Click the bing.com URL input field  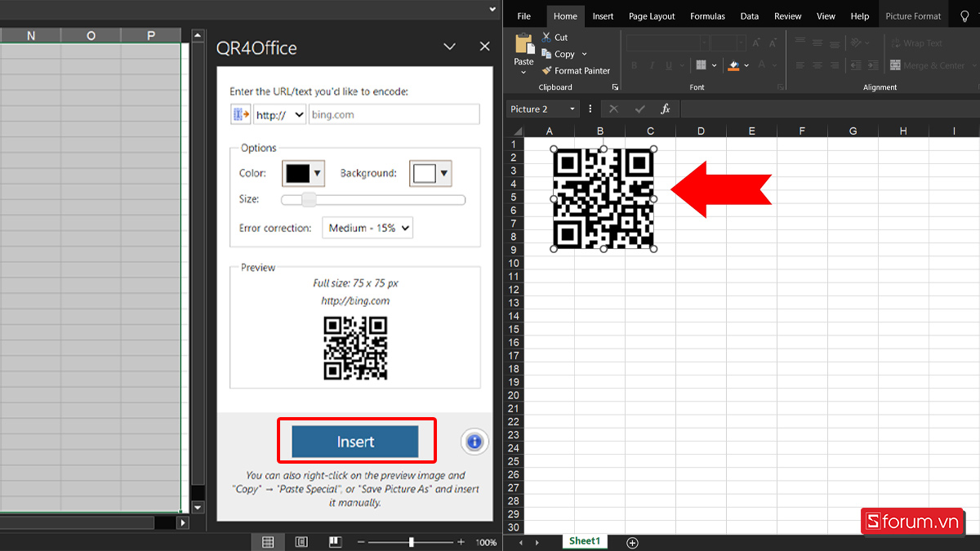click(x=394, y=114)
